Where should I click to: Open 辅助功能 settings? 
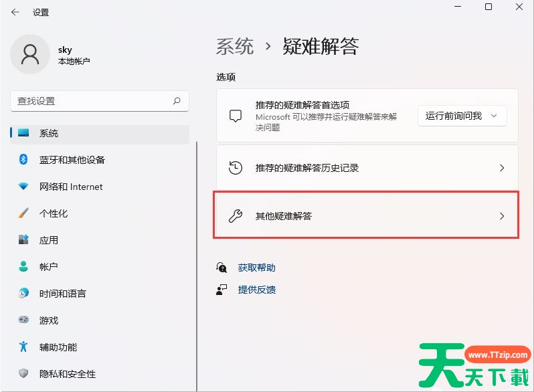100,347
